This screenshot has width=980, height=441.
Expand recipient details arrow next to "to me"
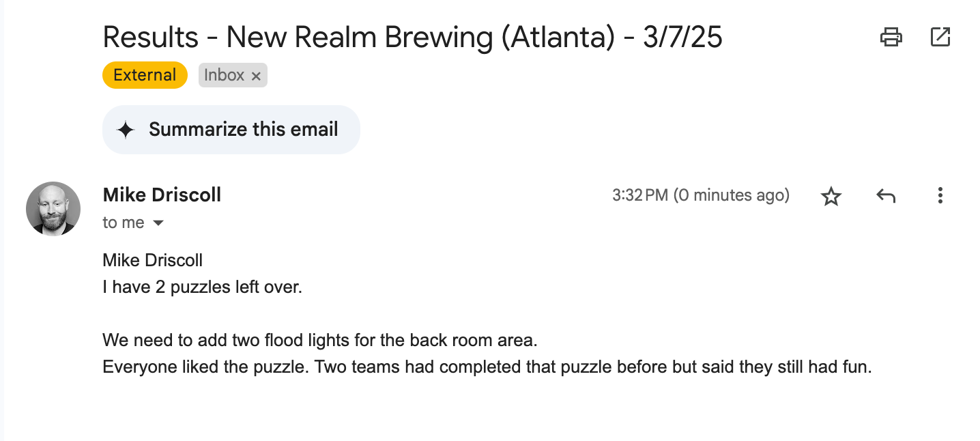(x=158, y=223)
